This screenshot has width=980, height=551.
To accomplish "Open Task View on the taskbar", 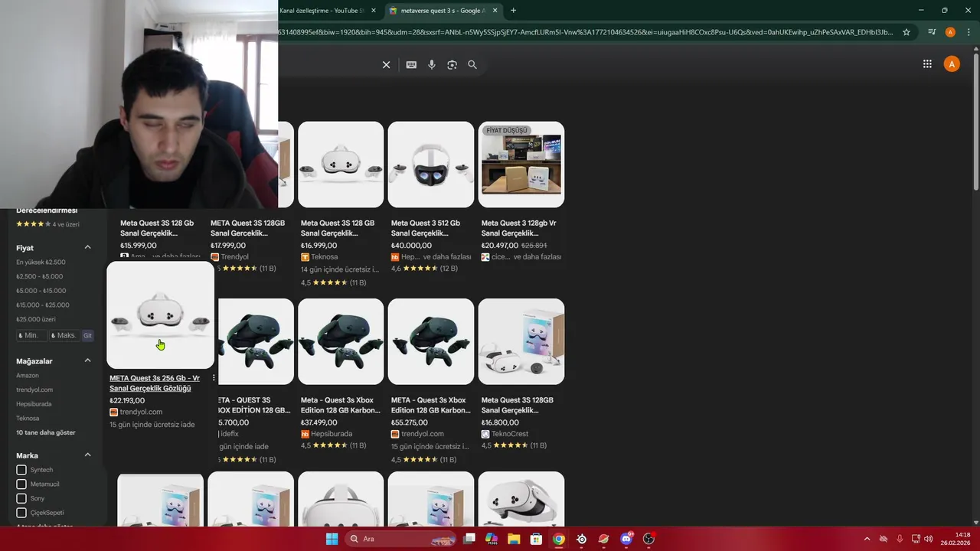I will pyautogui.click(x=469, y=539).
